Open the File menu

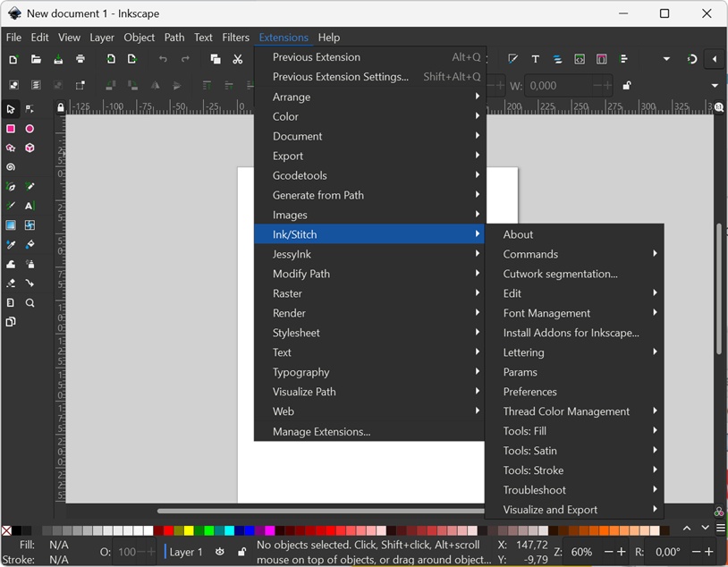pos(13,38)
